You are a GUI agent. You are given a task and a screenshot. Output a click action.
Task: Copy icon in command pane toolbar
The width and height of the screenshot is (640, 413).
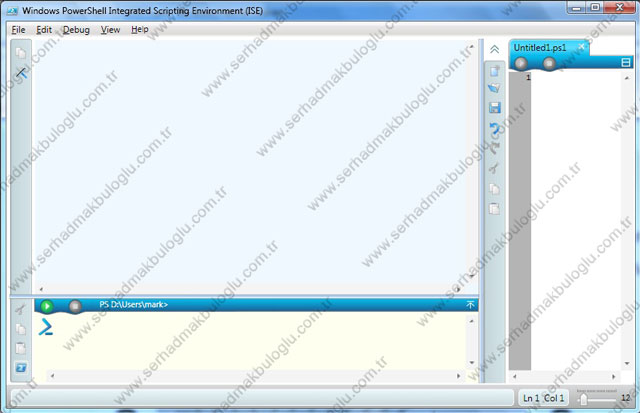point(20,329)
